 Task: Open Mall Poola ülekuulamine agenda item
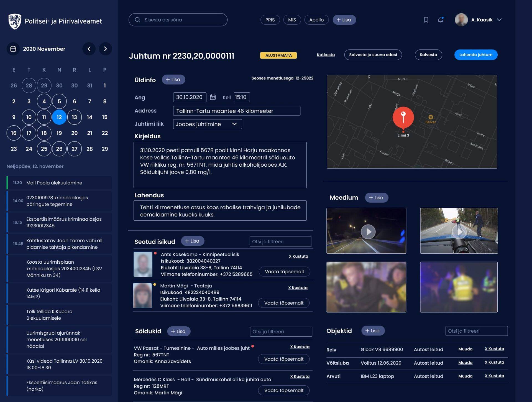(60, 183)
